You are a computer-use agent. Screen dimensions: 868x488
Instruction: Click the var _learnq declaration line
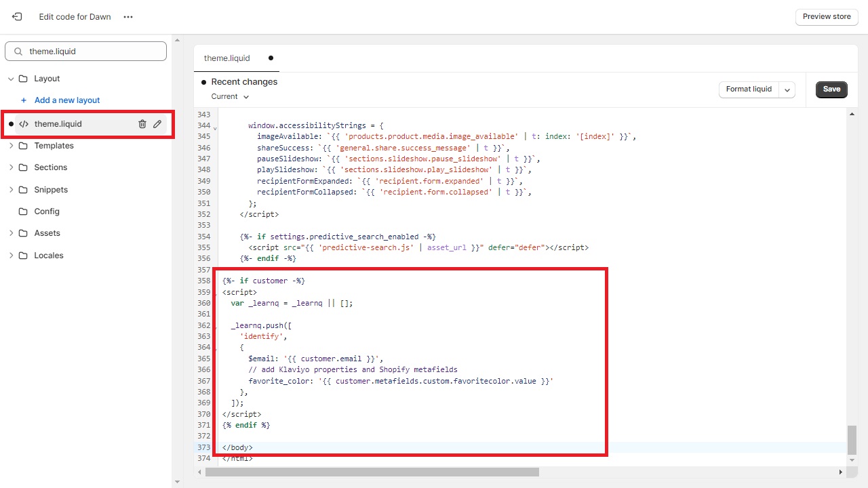tap(292, 303)
